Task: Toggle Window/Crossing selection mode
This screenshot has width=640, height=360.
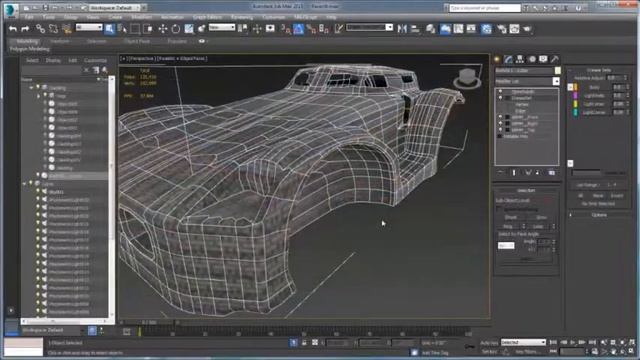Action: 148,29
